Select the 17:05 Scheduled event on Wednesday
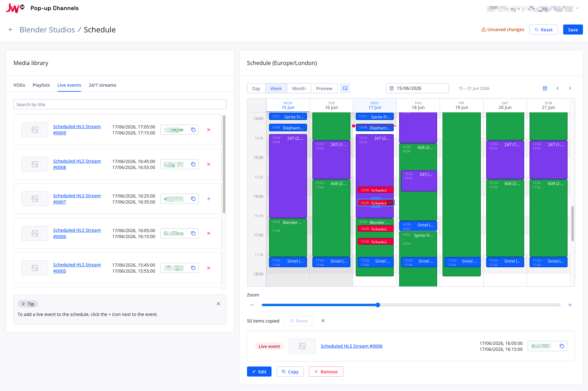The image size is (588, 391). coord(376,242)
